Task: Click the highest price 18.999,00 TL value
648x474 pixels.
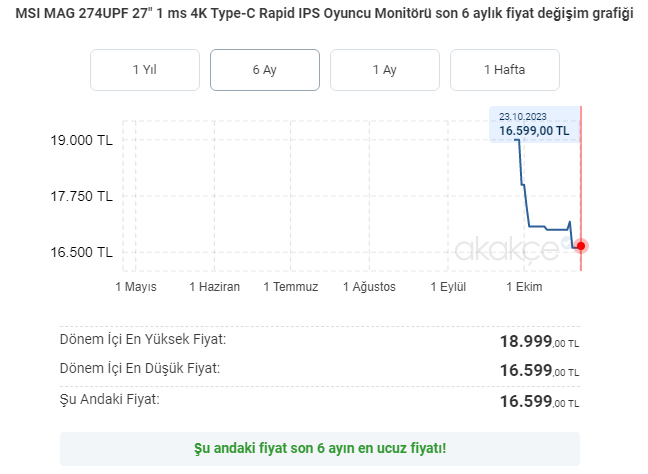Action: click(539, 342)
